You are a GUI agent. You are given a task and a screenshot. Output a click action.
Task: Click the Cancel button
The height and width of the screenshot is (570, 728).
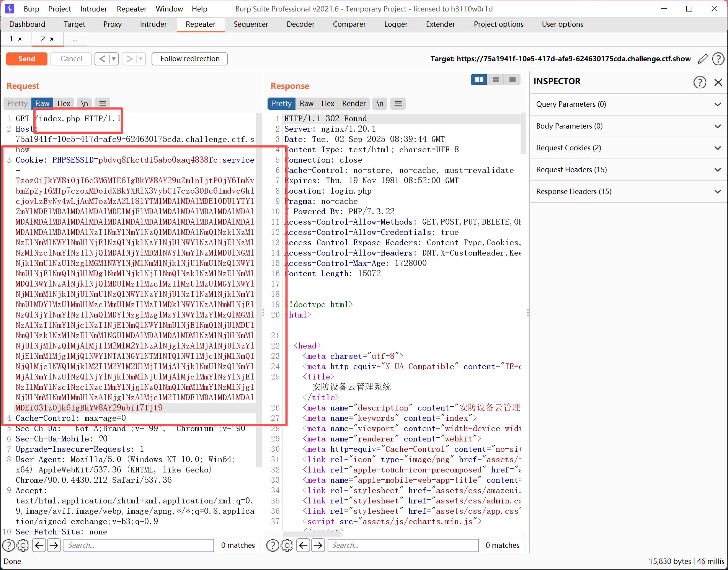(x=71, y=59)
